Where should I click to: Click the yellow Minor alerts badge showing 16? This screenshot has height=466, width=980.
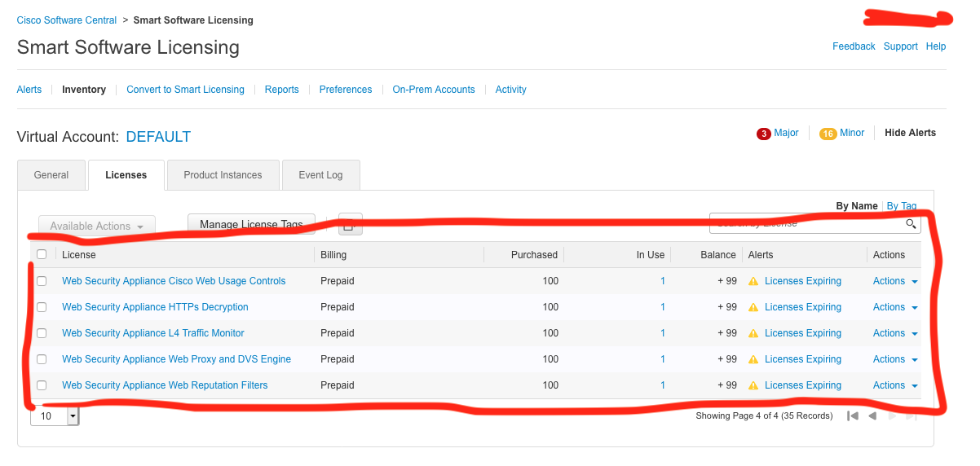tap(828, 134)
